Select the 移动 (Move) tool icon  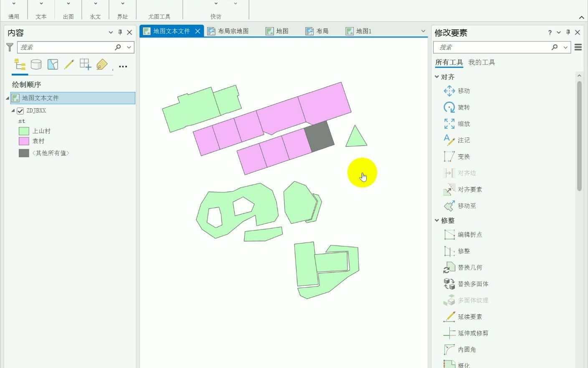click(x=449, y=91)
